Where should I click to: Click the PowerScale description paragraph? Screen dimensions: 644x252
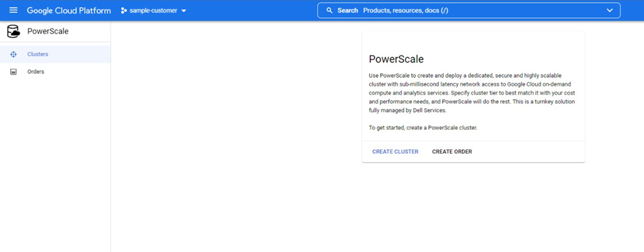point(472,93)
